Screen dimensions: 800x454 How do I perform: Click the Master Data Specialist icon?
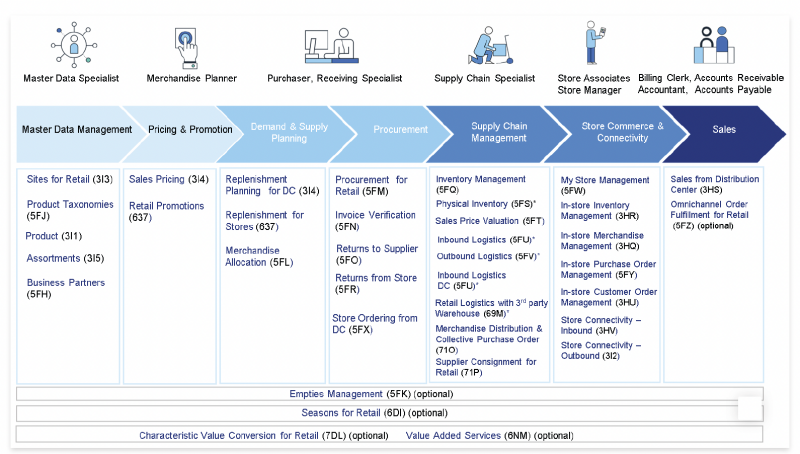[x=70, y=44]
